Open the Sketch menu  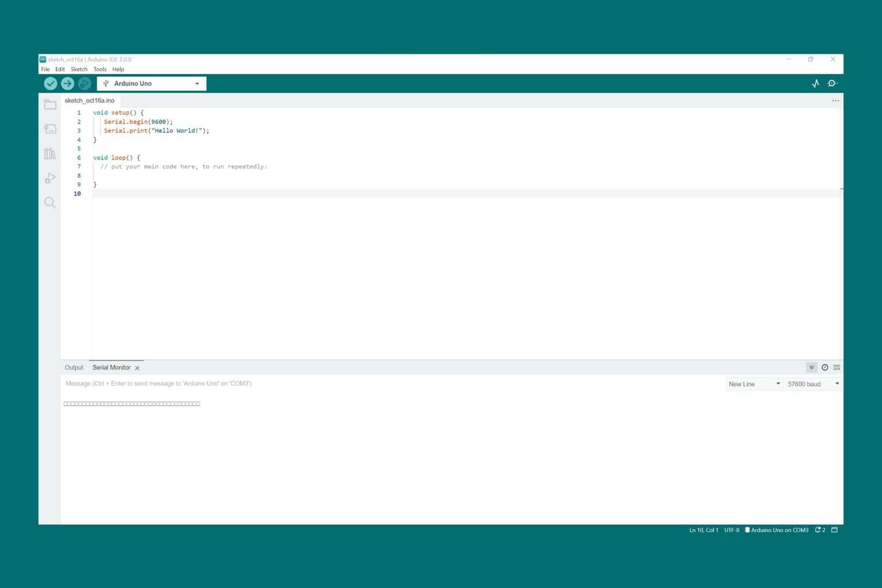pyautogui.click(x=79, y=69)
